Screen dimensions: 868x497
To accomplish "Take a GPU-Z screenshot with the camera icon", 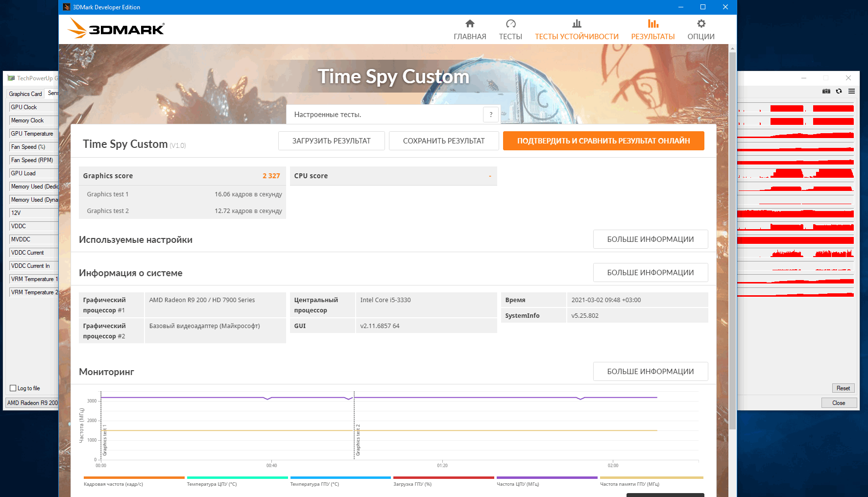I will (x=826, y=91).
